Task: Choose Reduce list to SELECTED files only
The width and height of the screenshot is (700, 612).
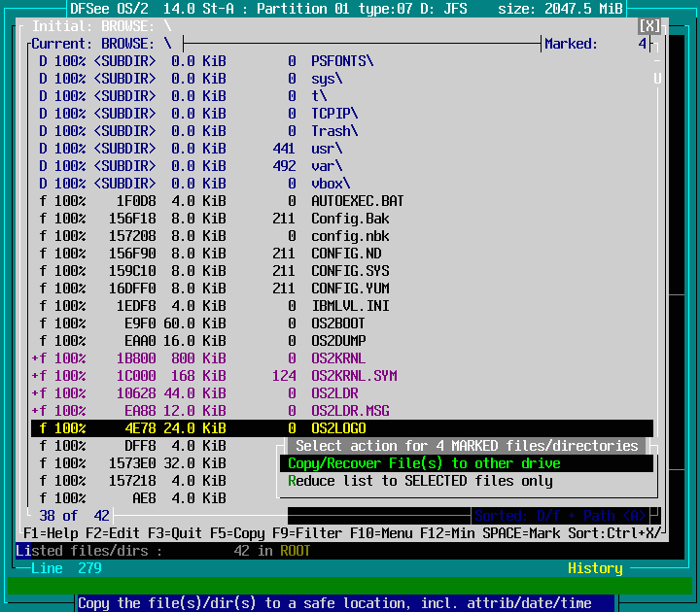Action: click(420, 481)
